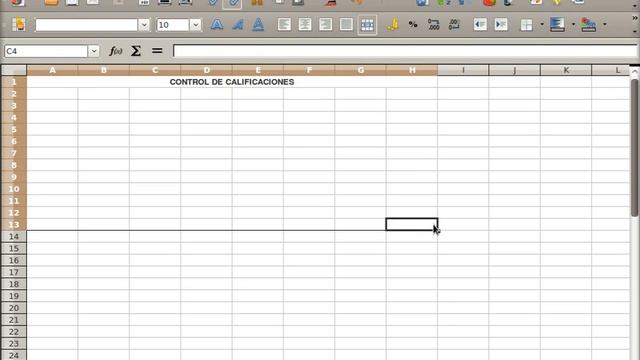Select column E header

(258, 70)
